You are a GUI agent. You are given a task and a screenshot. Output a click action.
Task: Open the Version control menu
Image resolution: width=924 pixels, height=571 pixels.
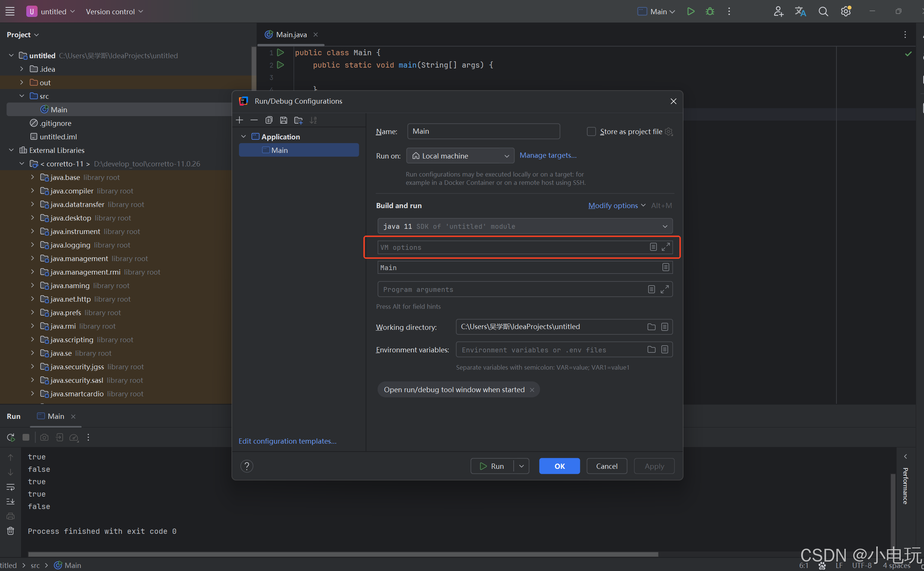(x=114, y=11)
